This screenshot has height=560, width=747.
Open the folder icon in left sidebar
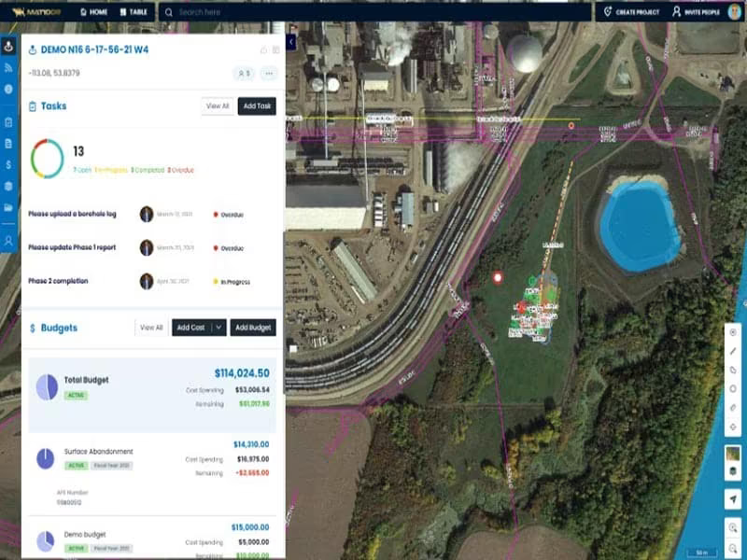pyautogui.click(x=8, y=207)
